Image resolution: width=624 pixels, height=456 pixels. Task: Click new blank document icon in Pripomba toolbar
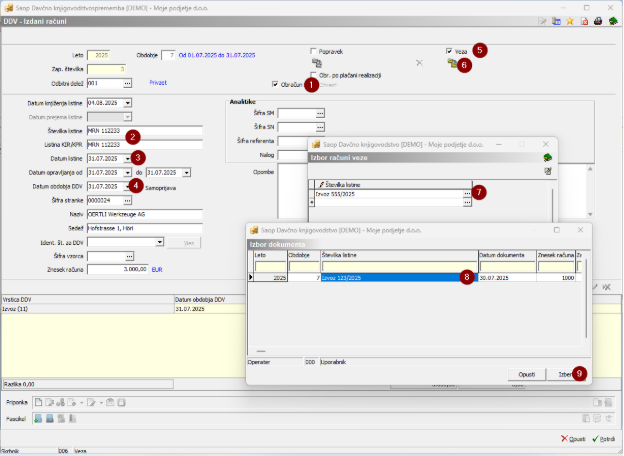pyautogui.click(x=38, y=402)
